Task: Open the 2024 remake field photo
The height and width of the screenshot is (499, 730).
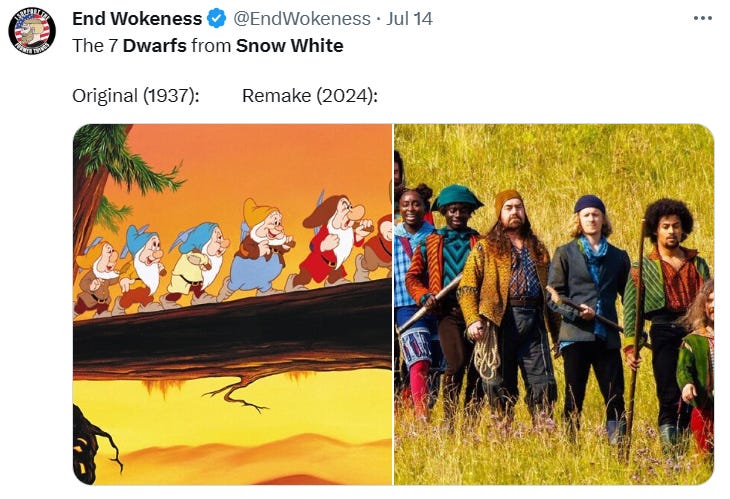Action: [554, 304]
